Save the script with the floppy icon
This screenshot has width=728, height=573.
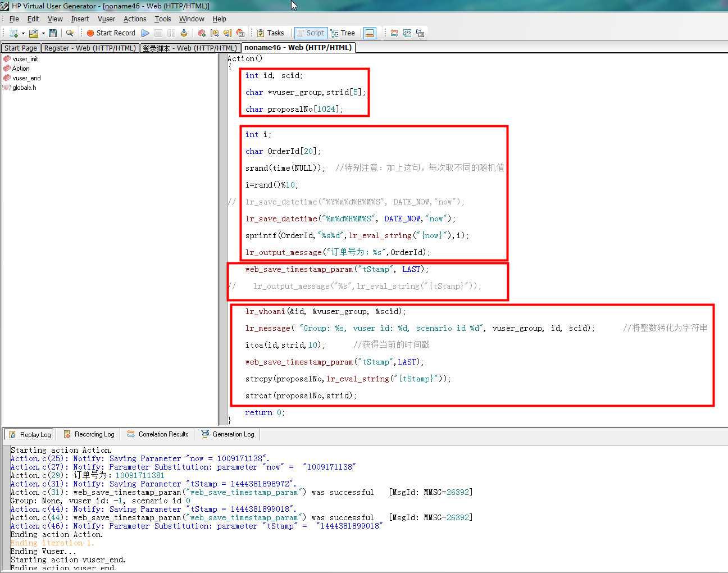[53, 33]
